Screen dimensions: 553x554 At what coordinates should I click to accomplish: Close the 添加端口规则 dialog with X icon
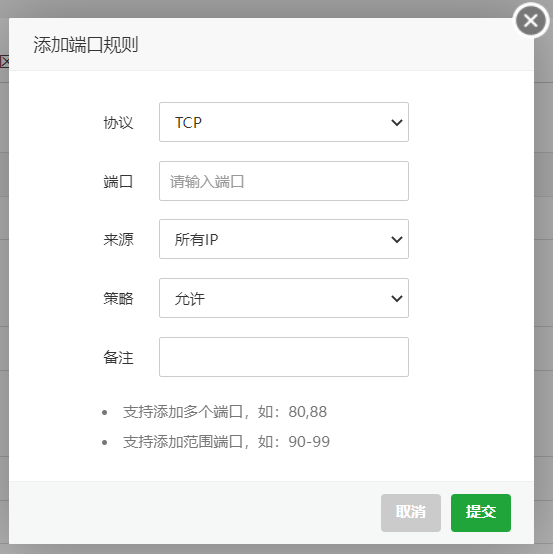coord(531,20)
